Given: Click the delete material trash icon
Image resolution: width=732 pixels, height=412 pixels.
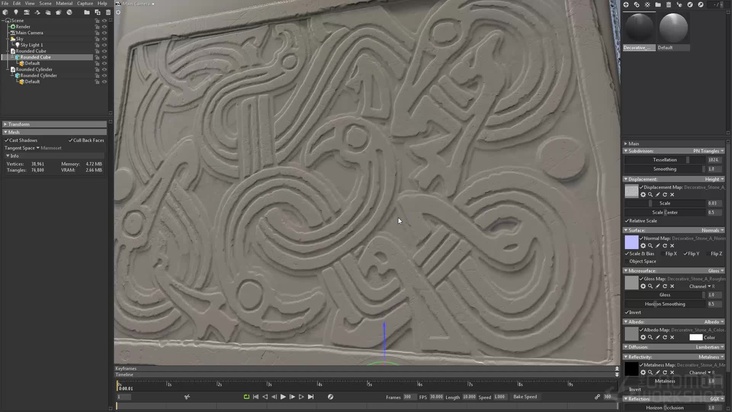Looking at the screenshot, I should pos(669,5).
